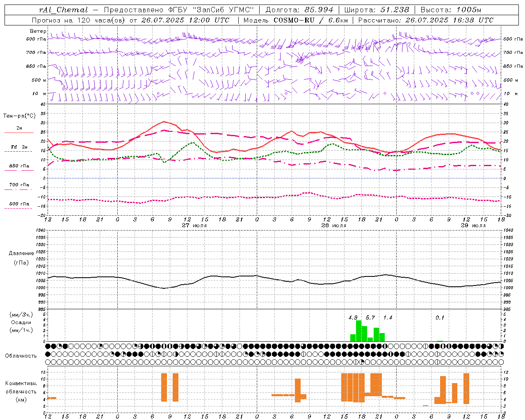The height and width of the screenshot is (420, 525).
Task: Click the 27 июля date label
Action: 194,226
